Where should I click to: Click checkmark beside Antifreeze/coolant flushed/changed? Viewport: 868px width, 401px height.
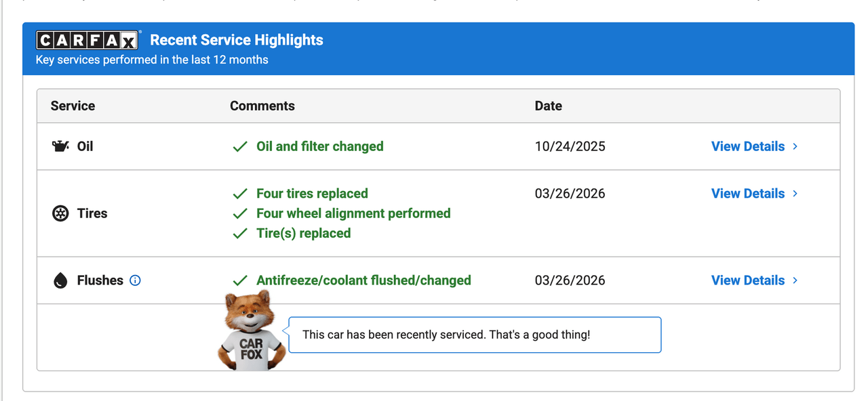pos(239,280)
